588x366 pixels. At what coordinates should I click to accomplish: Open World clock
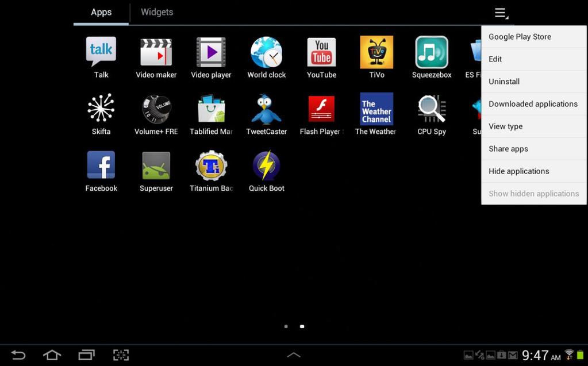click(x=266, y=57)
